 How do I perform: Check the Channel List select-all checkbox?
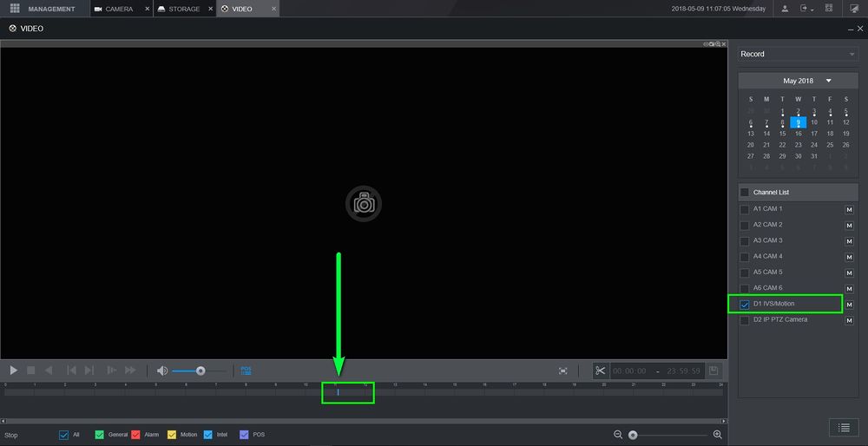click(x=745, y=193)
